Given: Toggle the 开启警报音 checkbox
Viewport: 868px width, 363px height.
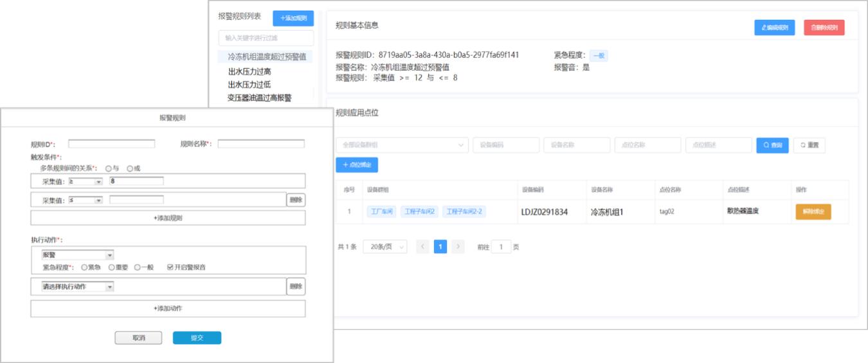Looking at the screenshot, I should pyautogui.click(x=170, y=267).
